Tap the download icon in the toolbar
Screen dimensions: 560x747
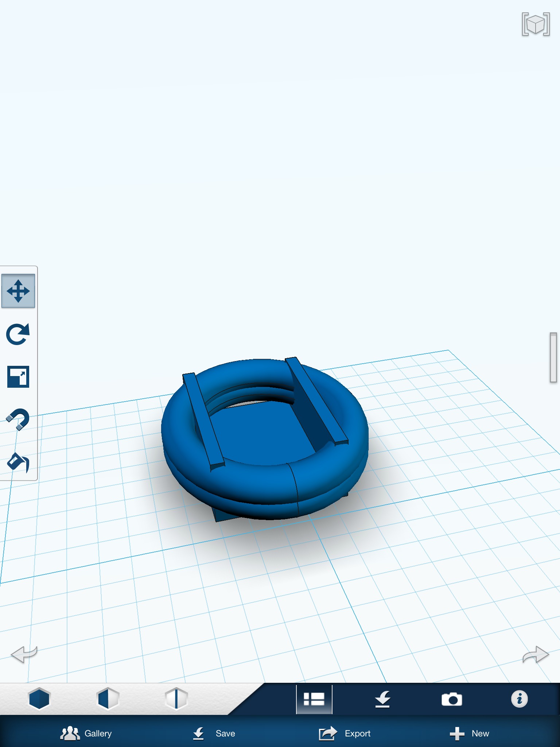pyautogui.click(x=383, y=699)
